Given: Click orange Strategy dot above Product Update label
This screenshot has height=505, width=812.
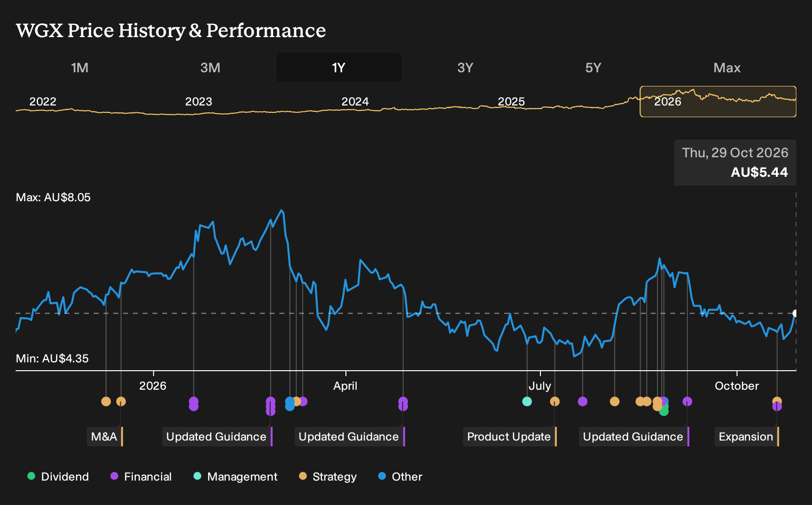Looking at the screenshot, I should coord(555,401).
